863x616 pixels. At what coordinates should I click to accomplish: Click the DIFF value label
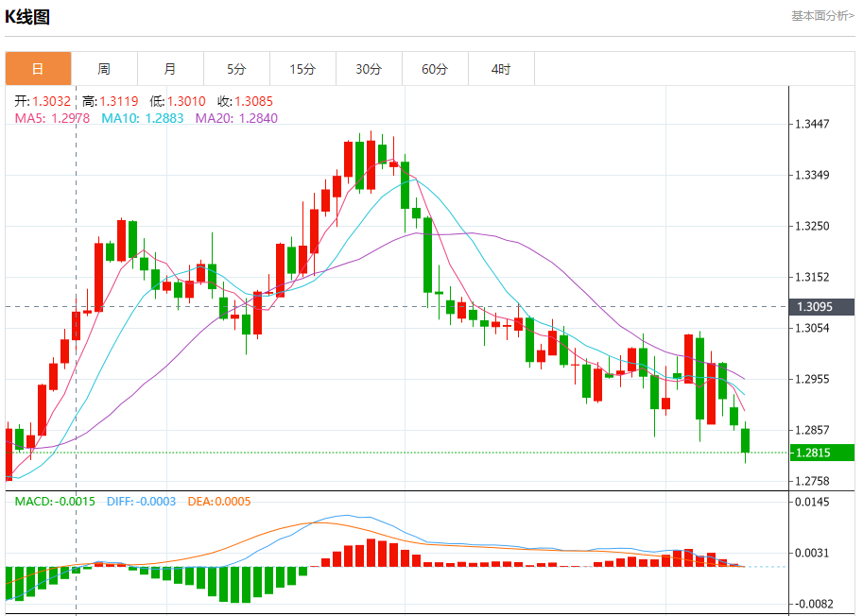(142, 502)
